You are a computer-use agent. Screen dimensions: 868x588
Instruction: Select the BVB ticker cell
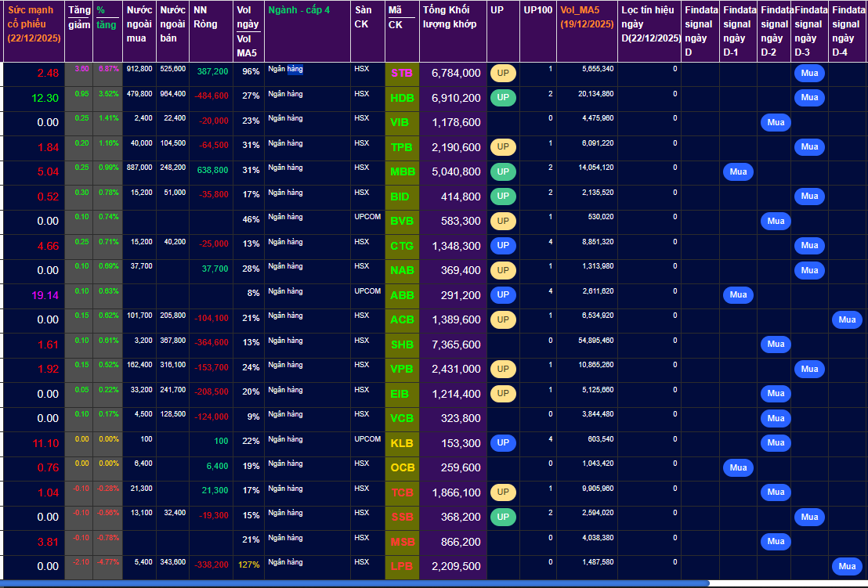tap(402, 222)
